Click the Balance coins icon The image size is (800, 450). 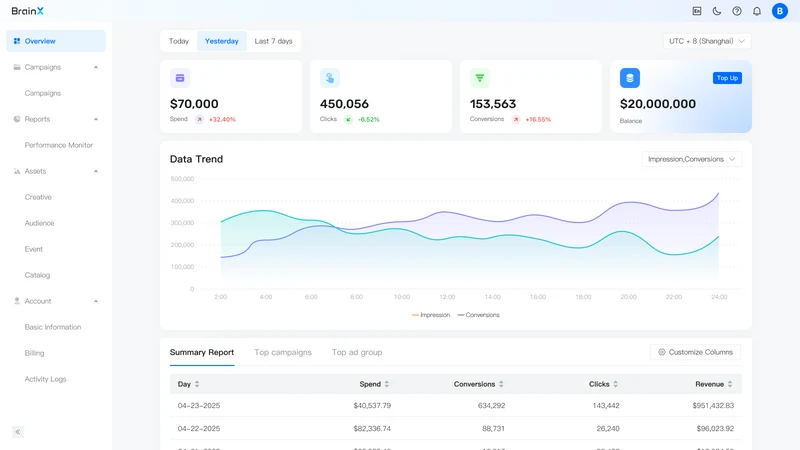[x=630, y=78]
